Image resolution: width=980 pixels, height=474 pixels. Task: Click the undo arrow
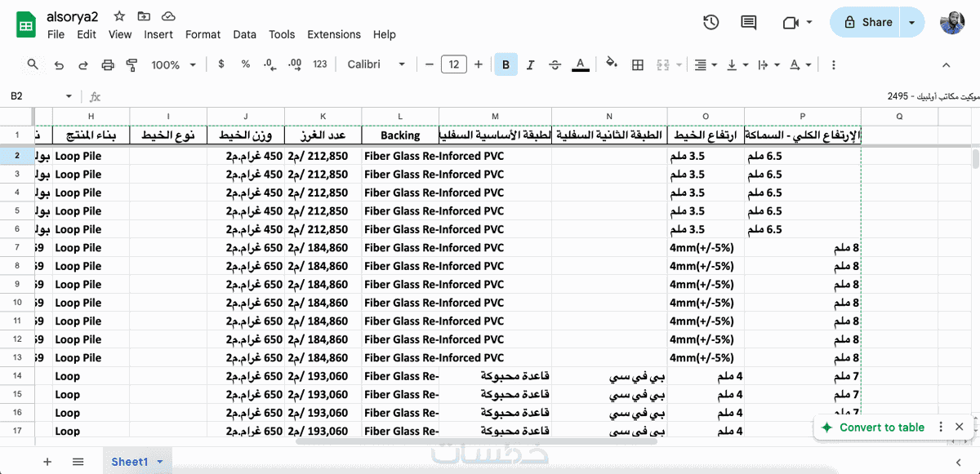(59, 65)
